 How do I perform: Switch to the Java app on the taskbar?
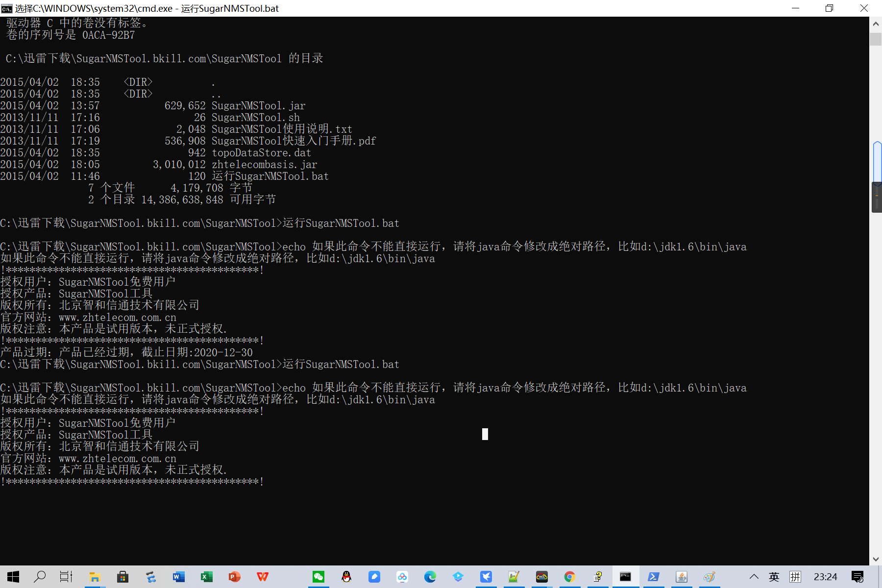pos(681,577)
